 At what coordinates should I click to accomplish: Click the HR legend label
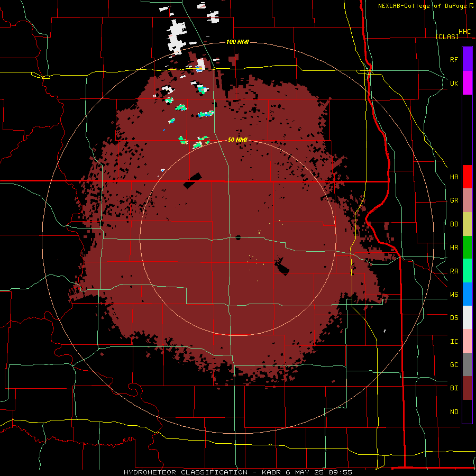454,248
